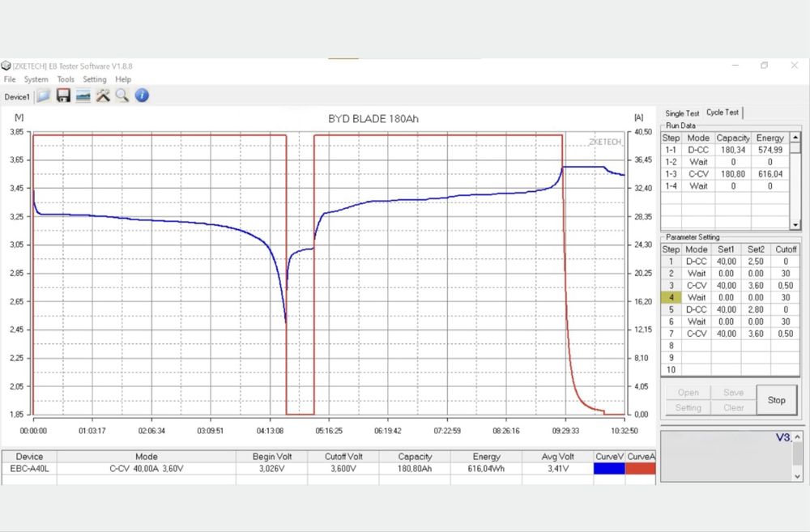Click Capacity value 180,80Ah in bottom table
This screenshot has height=532, width=810.
(x=415, y=469)
